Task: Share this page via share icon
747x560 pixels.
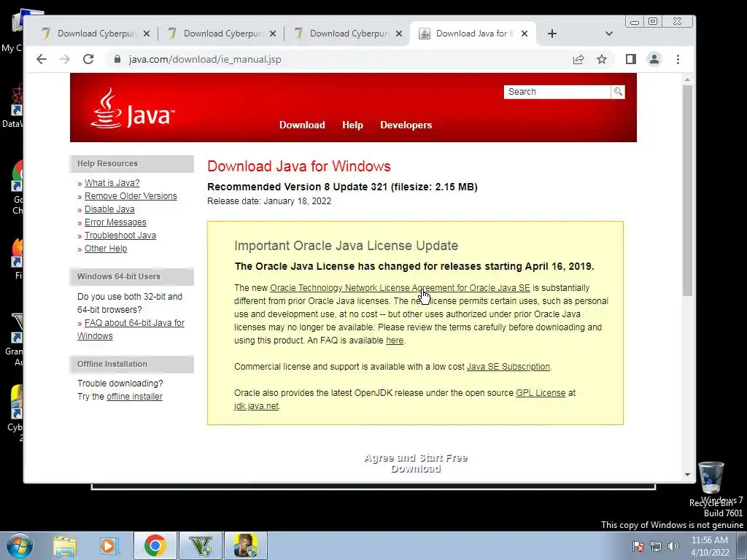Action: pos(578,60)
